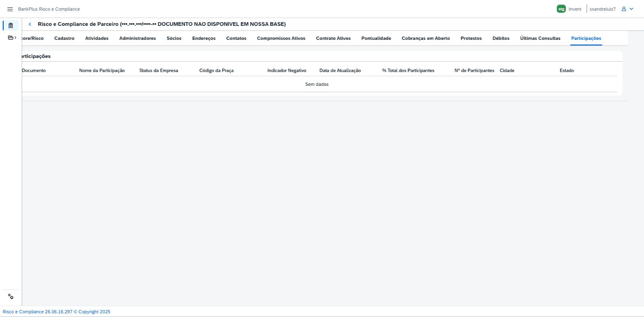Open the Protestos tab
This screenshot has height=317, width=644.
pos(471,38)
